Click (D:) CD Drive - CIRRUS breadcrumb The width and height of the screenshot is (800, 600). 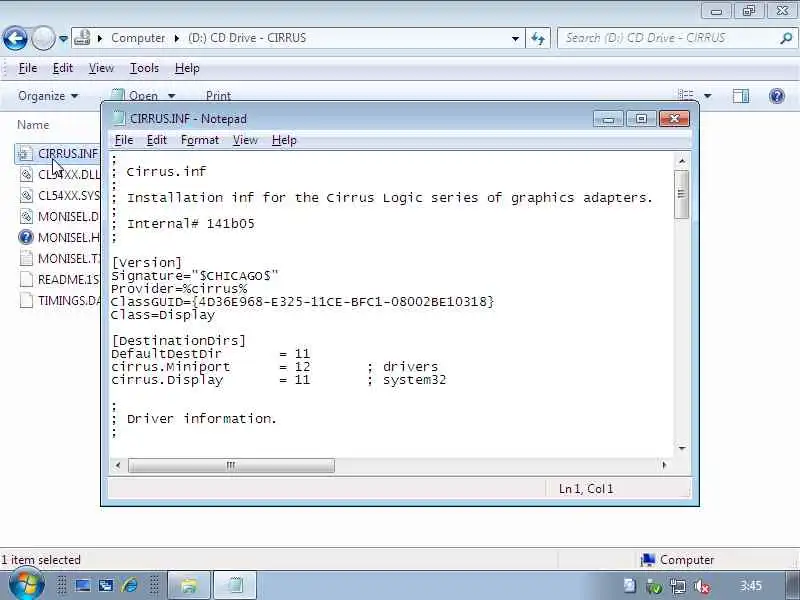247,38
